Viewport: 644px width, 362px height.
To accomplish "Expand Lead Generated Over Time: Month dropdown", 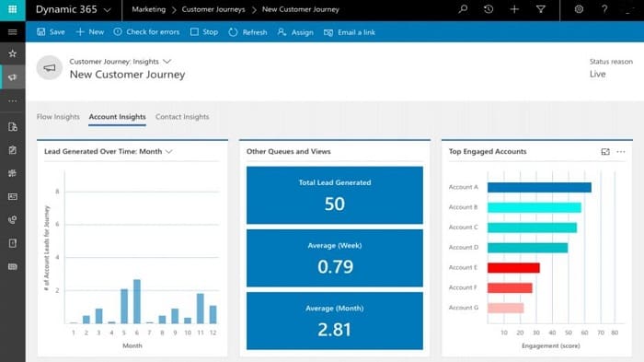I will tap(168, 151).
